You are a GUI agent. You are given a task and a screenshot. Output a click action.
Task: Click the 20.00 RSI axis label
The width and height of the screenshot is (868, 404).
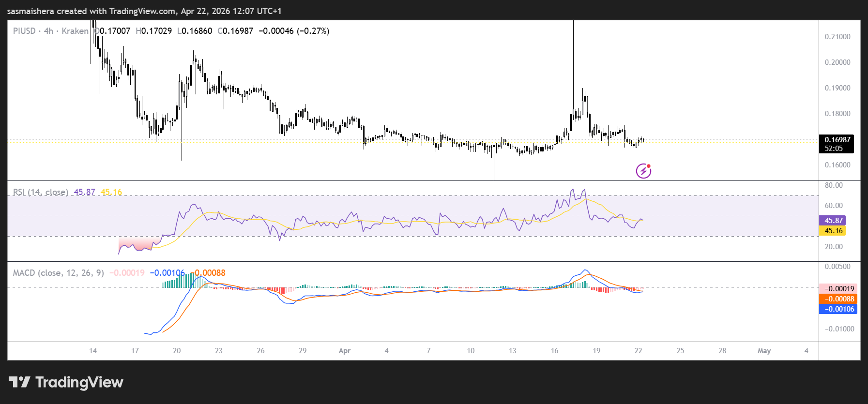point(834,247)
